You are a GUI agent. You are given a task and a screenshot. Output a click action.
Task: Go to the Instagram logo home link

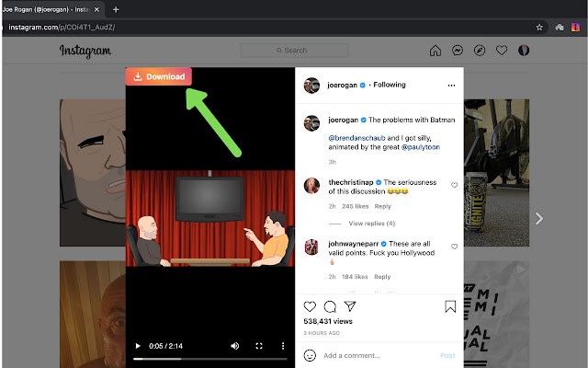85,51
